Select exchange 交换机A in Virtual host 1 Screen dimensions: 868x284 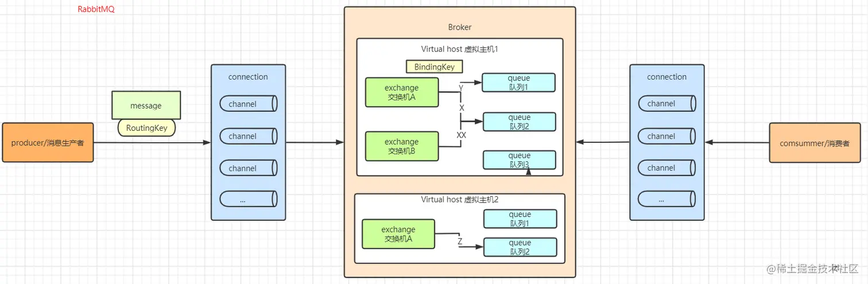tap(402, 92)
